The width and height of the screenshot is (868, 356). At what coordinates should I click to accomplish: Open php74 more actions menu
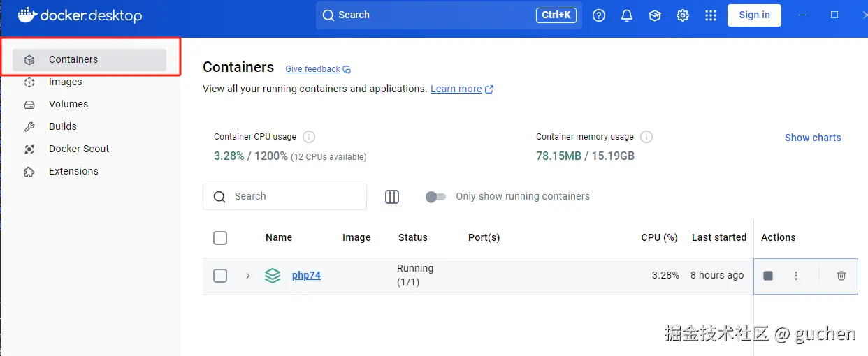[796, 276]
